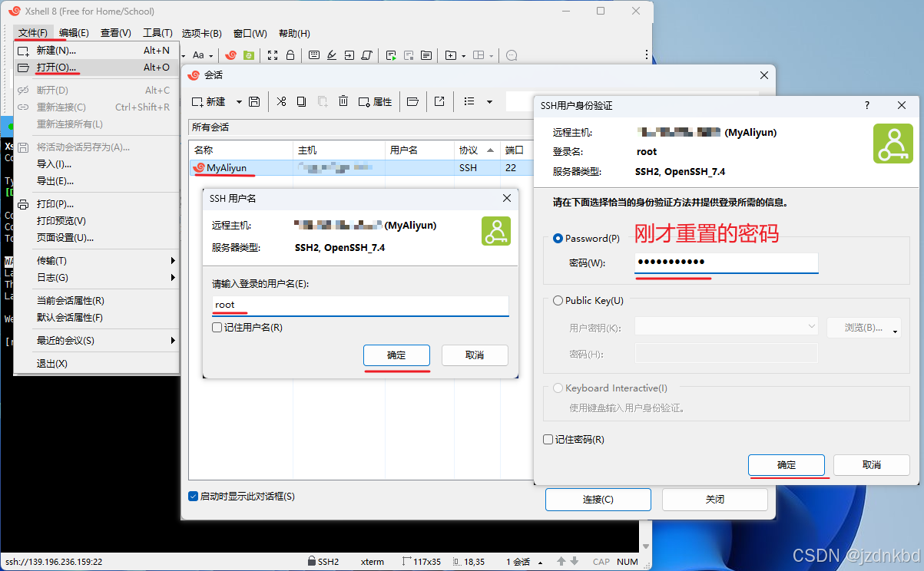924x571 pixels.
Task: Open the view mode dropdown arrow in Sessions
Action: pos(489,101)
